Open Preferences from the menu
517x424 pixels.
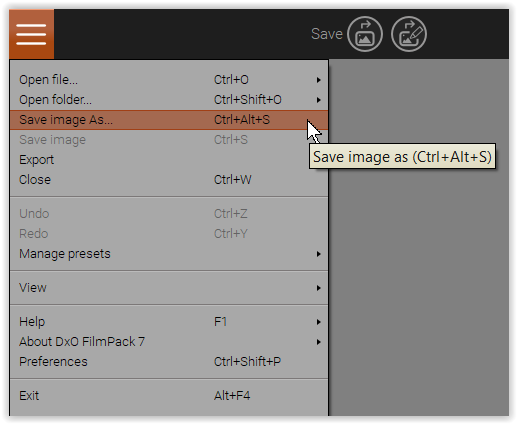click(169, 362)
